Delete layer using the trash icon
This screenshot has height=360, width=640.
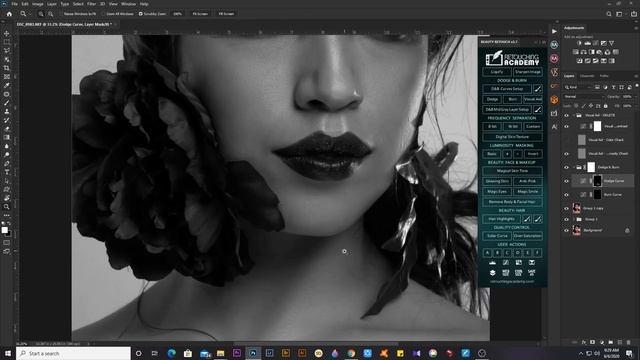(x=628, y=342)
